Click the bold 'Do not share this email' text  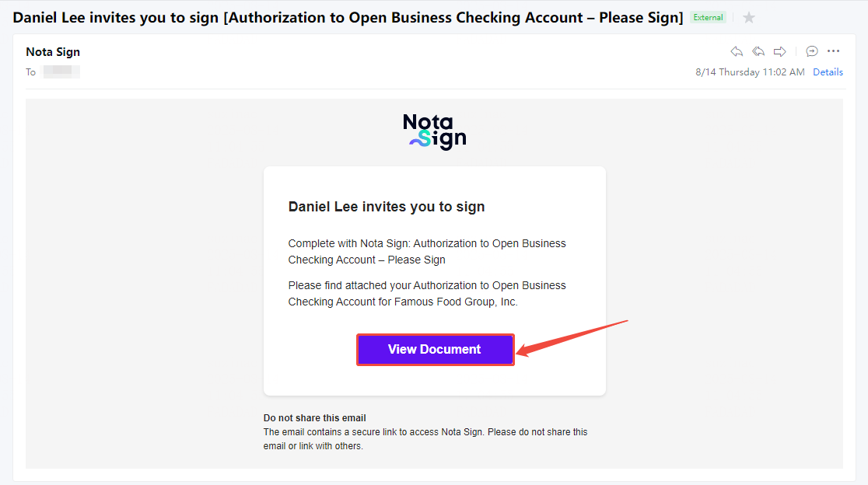(315, 418)
